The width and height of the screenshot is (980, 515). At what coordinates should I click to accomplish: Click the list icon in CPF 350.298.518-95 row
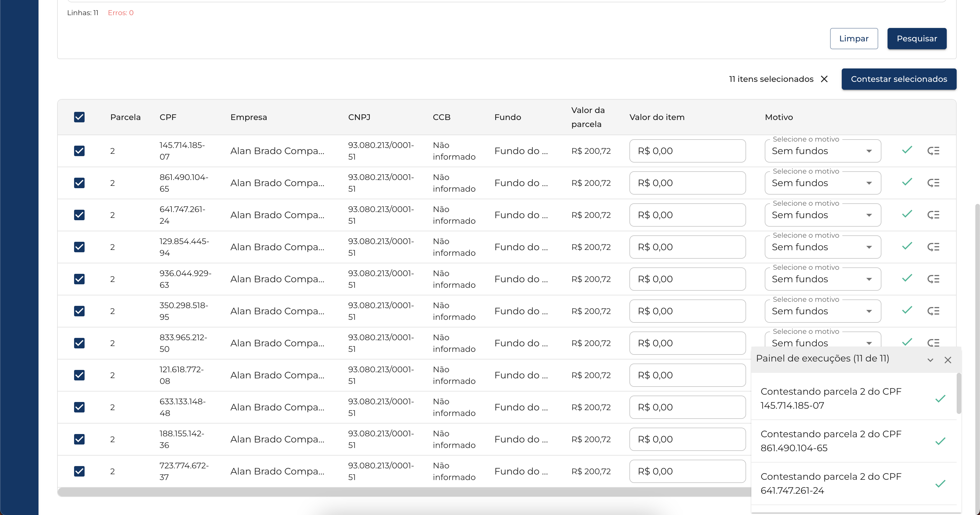[933, 311]
